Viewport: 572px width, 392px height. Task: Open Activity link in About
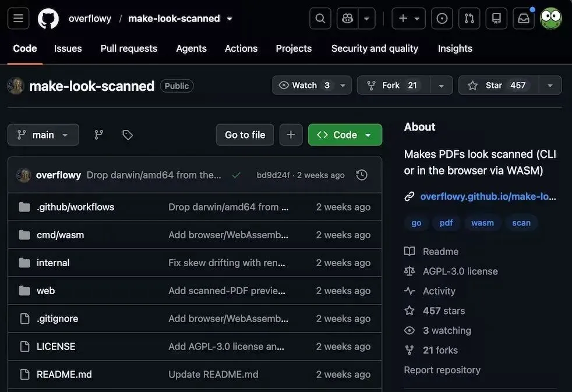point(439,291)
